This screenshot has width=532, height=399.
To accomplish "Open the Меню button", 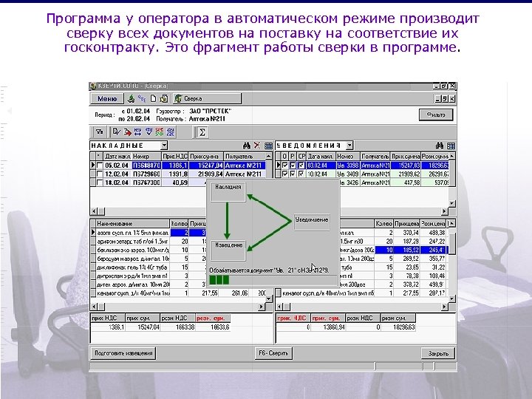I will tap(107, 98).
